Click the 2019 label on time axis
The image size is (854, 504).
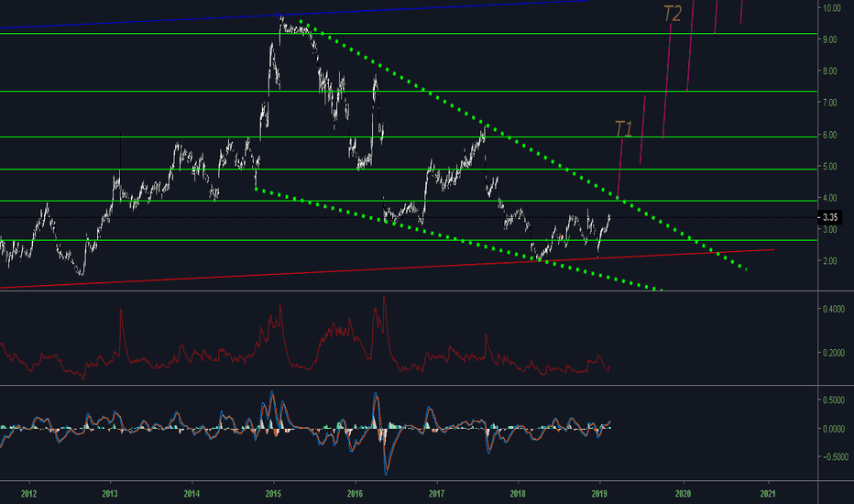click(x=599, y=494)
